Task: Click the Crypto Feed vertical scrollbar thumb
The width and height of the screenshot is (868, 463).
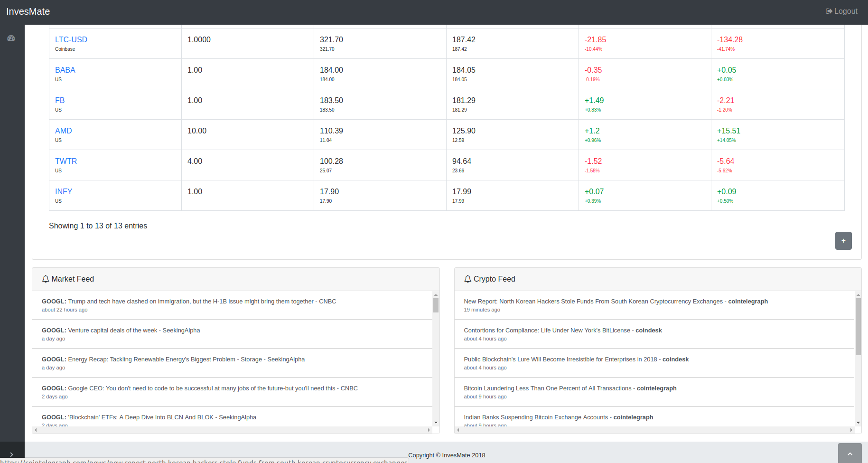Action: click(x=858, y=327)
